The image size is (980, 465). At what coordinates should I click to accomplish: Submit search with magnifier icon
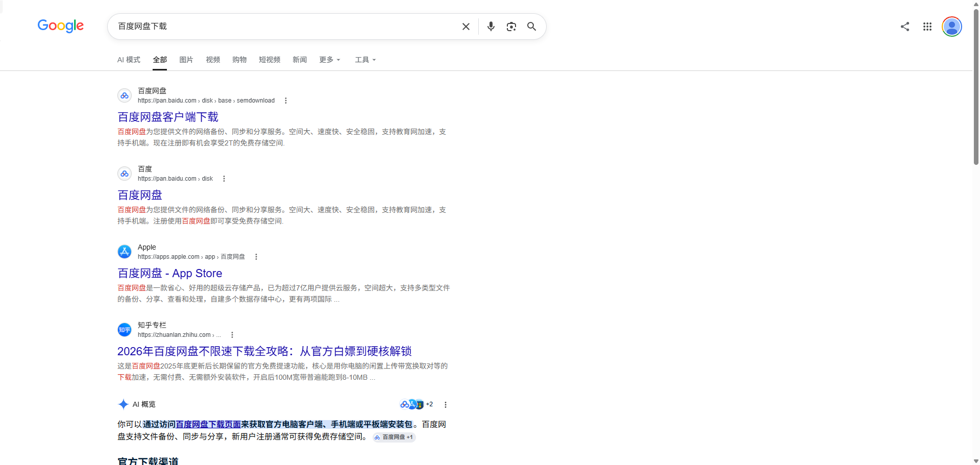(531, 27)
